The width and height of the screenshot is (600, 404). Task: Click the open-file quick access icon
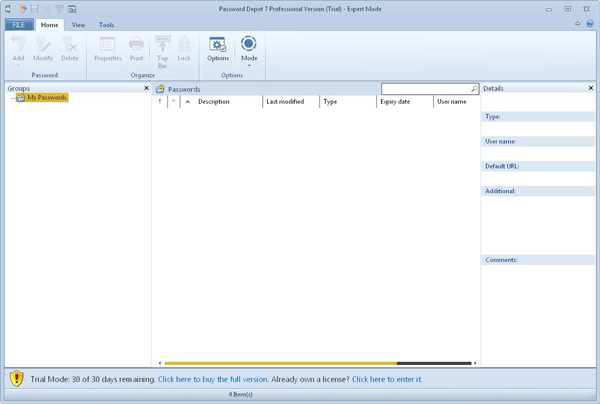pyautogui.click(x=23, y=8)
